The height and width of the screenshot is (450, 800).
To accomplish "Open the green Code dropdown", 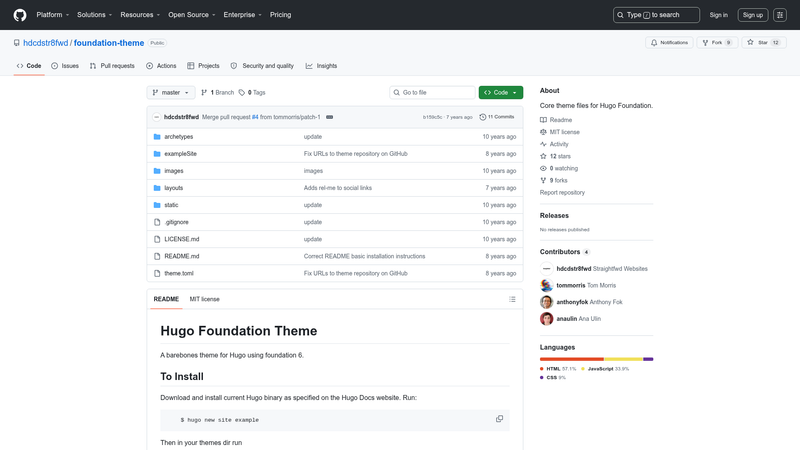I will tap(501, 92).
